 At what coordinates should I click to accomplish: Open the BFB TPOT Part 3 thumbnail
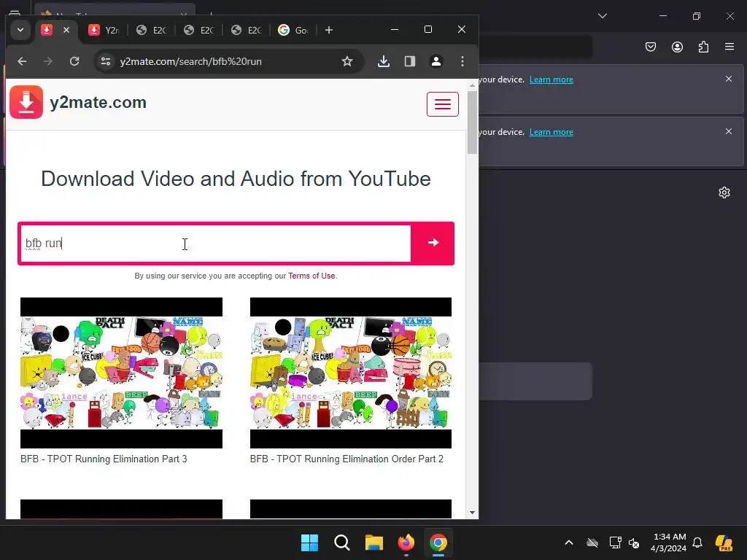coord(122,373)
